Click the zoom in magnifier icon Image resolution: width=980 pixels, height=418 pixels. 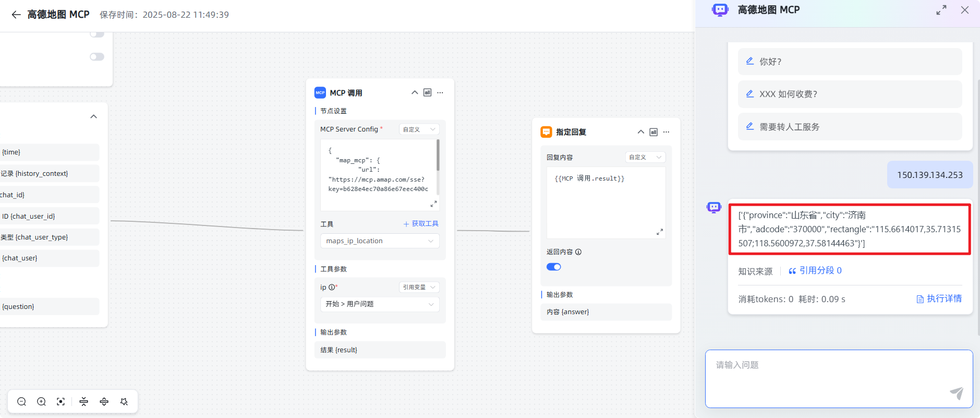coord(41,401)
